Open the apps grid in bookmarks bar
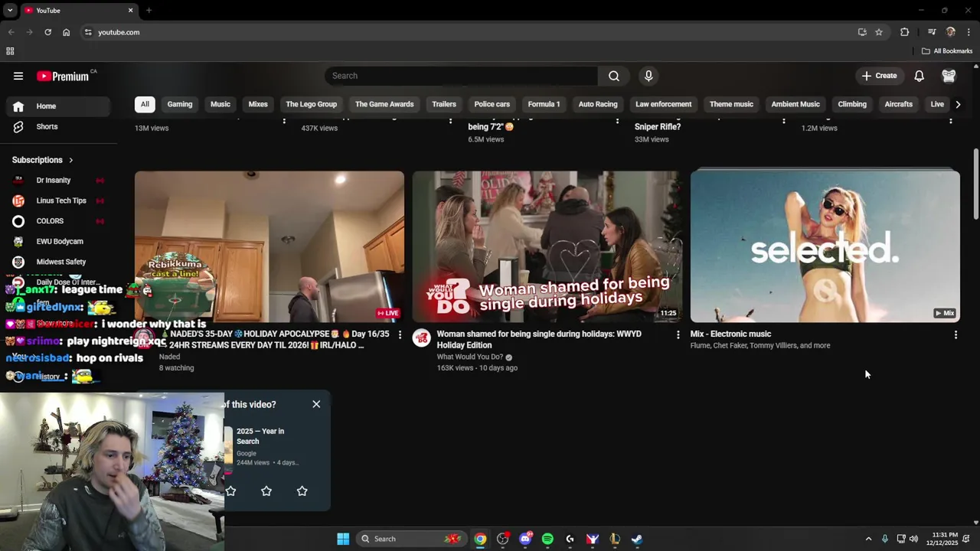The width and height of the screenshot is (980, 551). pyautogui.click(x=10, y=51)
